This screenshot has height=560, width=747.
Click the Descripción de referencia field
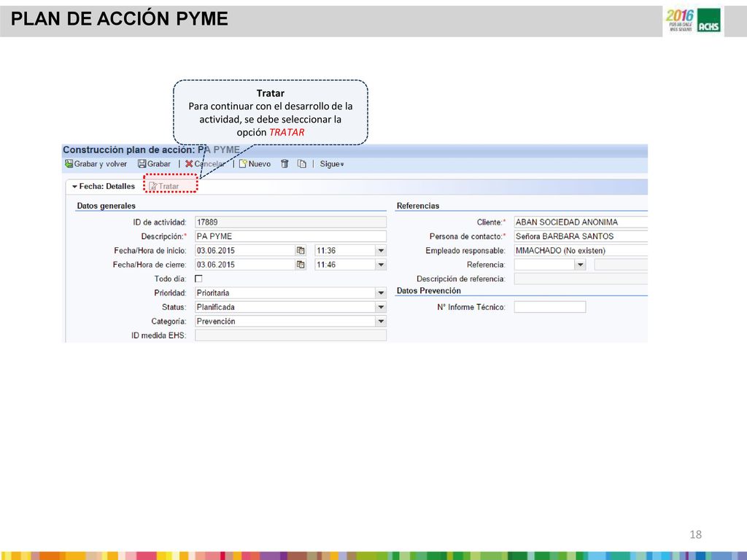tap(581, 279)
